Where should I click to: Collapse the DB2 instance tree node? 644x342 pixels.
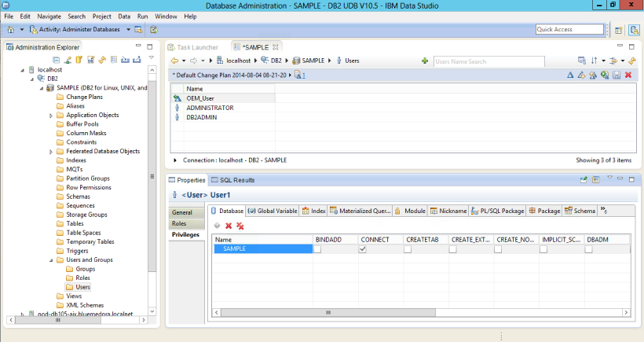(x=32, y=79)
